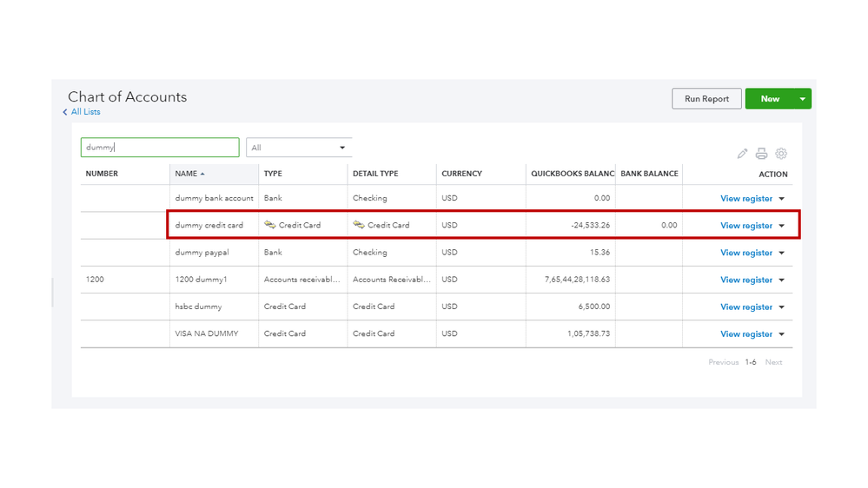Click the Run Report button

coord(706,99)
